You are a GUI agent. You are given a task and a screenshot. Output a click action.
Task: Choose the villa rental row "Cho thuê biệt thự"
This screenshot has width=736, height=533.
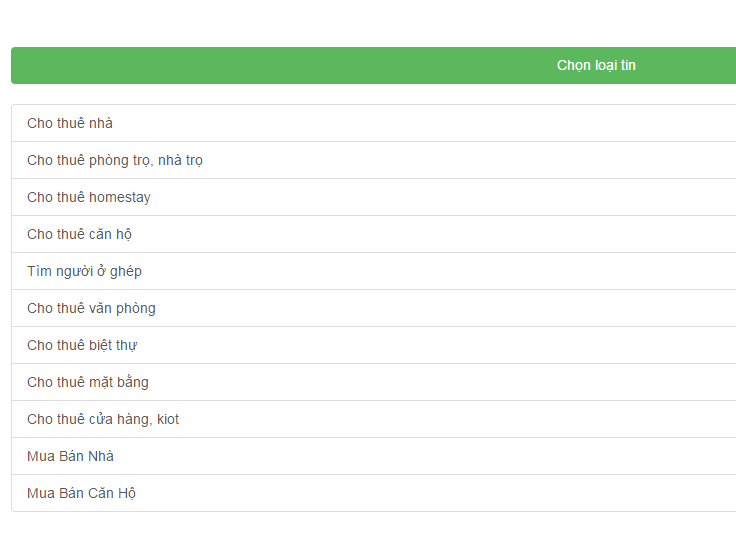point(82,345)
